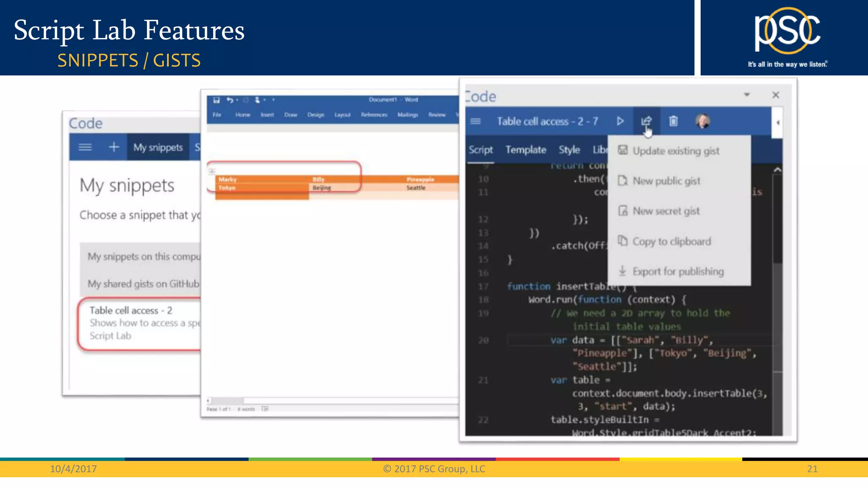Click the Undo icon in the Word quick access toolbar

pos(229,100)
